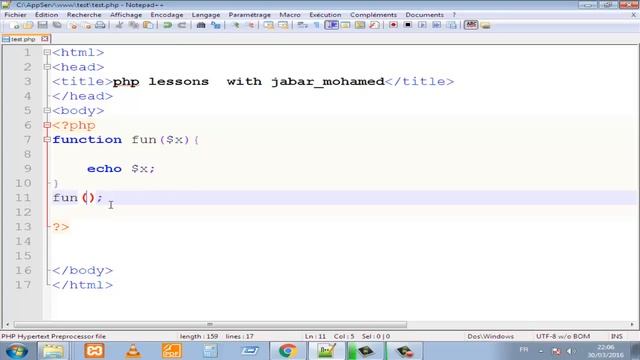This screenshot has width=640, height=360.
Task: Click the Close All toolbar icon
Action: click(87, 25)
